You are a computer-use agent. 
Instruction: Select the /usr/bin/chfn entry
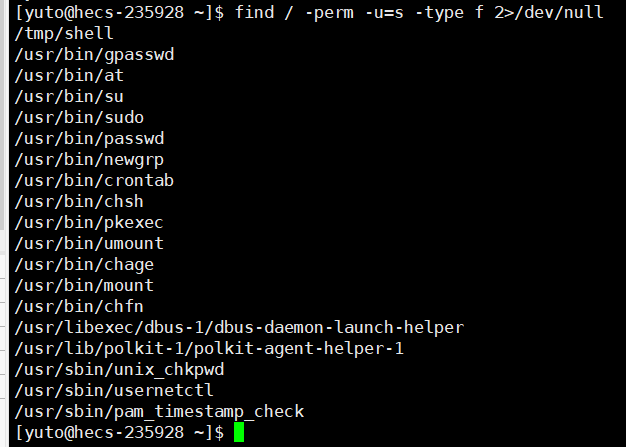79,307
